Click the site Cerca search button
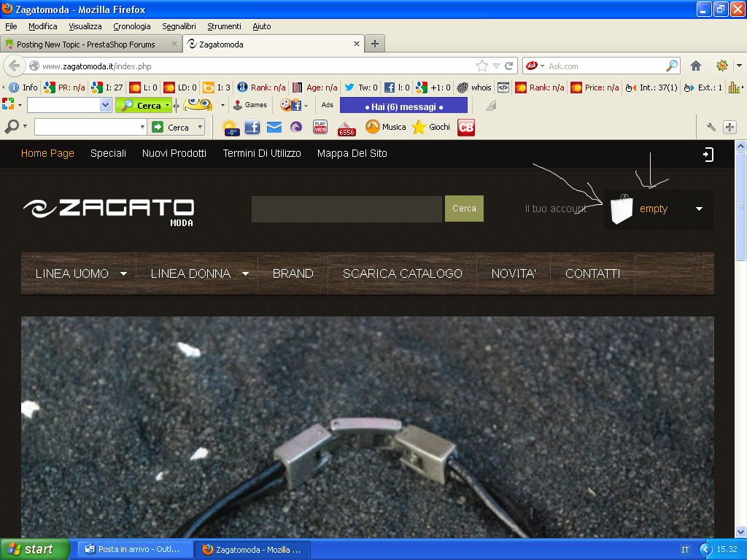This screenshot has height=560, width=747. (x=464, y=209)
